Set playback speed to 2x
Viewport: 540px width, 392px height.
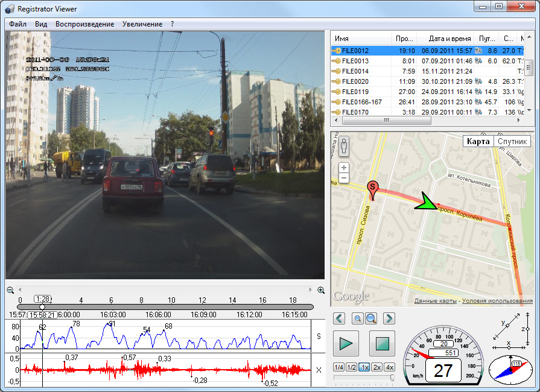pyautogui.click(x=376, y=367)
